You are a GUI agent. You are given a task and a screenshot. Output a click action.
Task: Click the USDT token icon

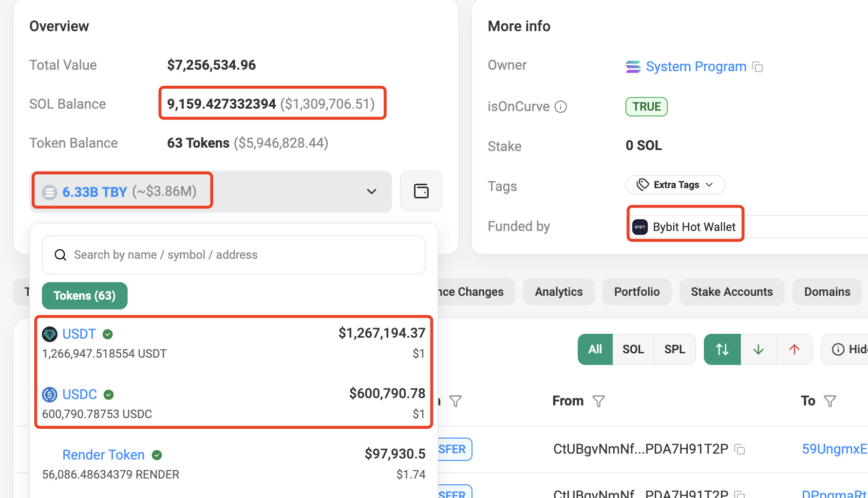[x=50, y=334]
